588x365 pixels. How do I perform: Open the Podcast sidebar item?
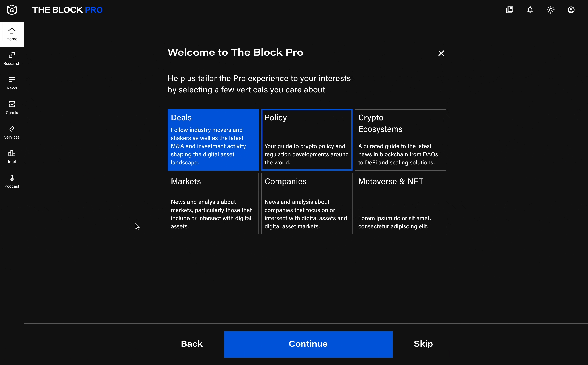point(12,181)
